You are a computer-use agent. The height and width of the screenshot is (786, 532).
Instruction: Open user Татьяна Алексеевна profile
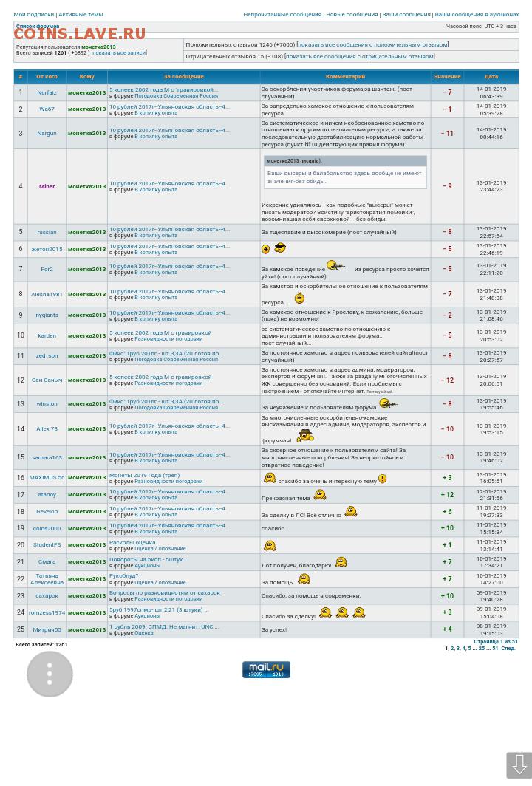tap(47, 579)
